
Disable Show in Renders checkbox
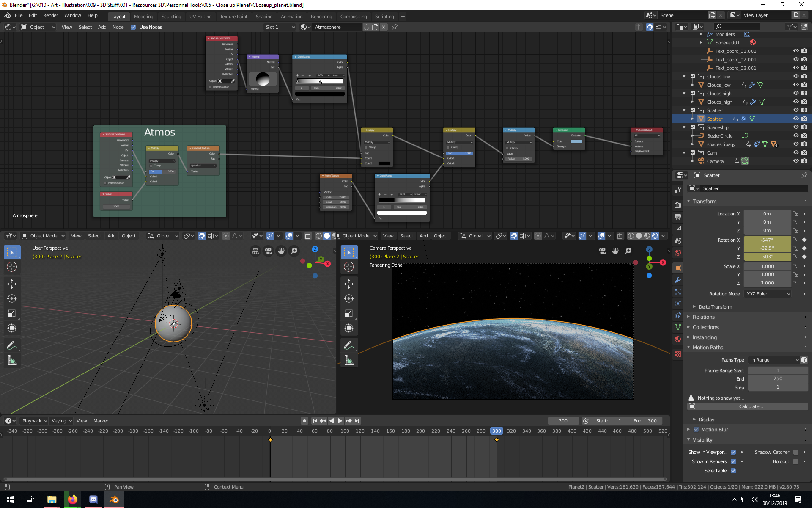(733, 461)
